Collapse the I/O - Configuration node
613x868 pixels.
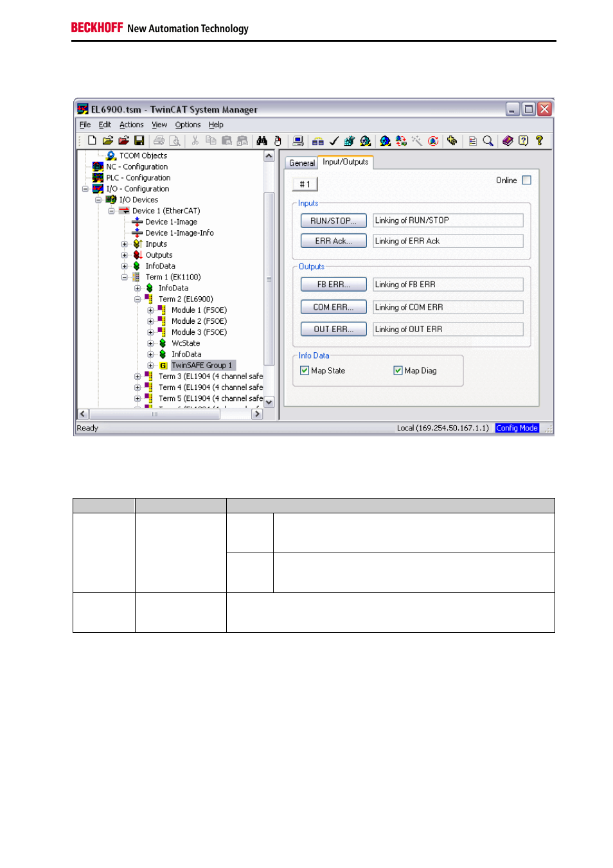(x=85, y=189)
